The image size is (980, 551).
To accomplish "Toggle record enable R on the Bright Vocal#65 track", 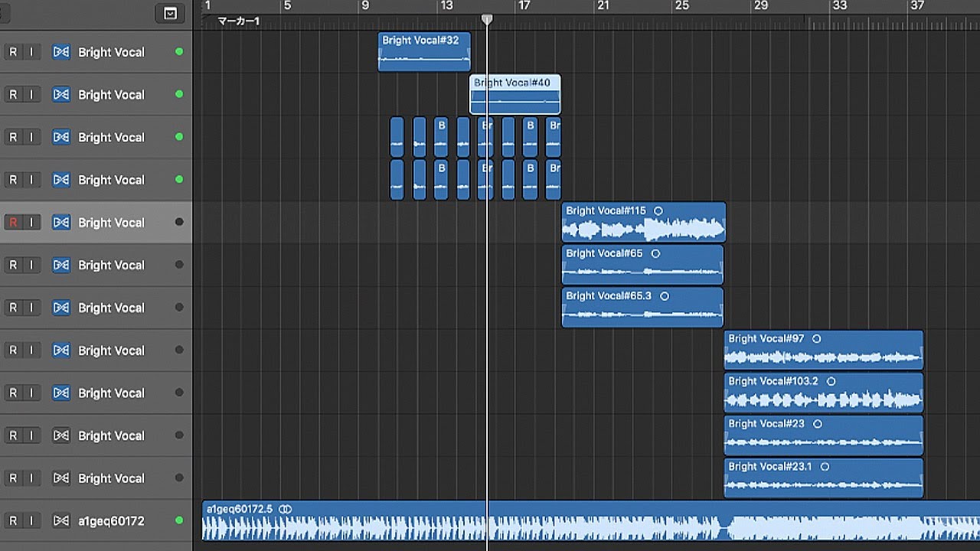I will click(x=13, y=265).
